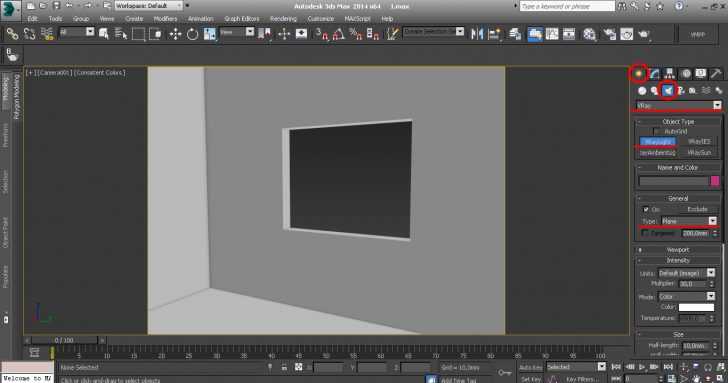Open the Layer Manager
Viewport: 728px width, 383px height.
pos(514,34)
